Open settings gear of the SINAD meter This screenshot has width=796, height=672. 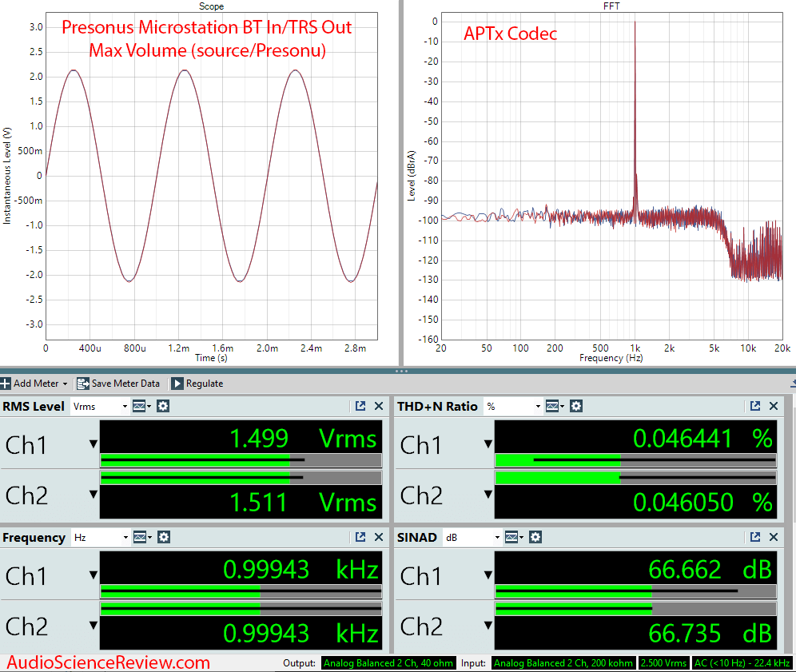535,537
